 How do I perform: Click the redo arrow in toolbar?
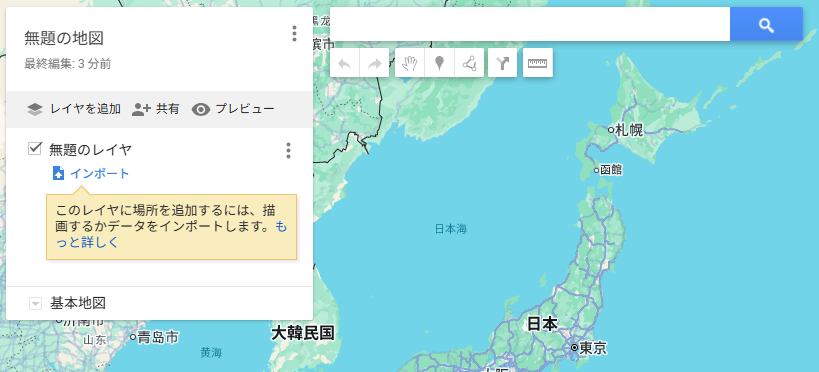pos(375,63)
